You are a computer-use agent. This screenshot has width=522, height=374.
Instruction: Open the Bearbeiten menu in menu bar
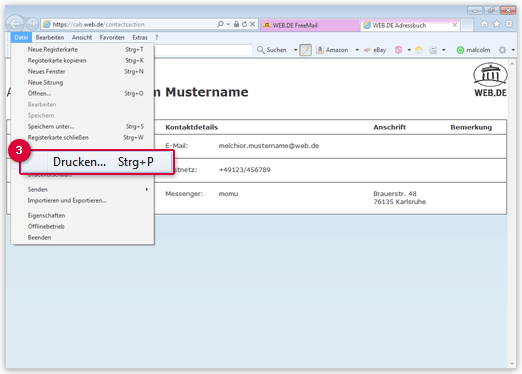[x=50, y=37]
